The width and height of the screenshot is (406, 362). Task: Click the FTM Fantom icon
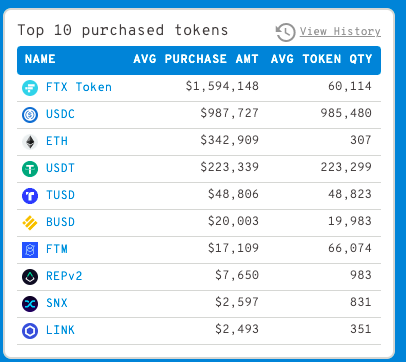pyautogui.click(x=30, y=250)
